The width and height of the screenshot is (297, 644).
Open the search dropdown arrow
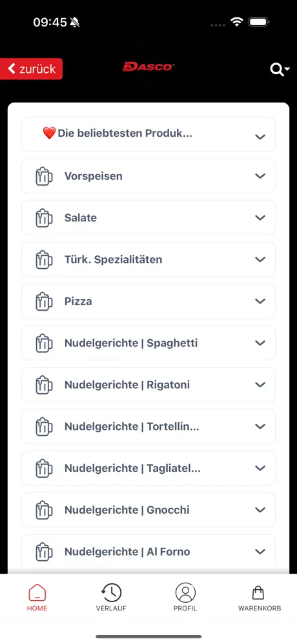pos(287,69)
